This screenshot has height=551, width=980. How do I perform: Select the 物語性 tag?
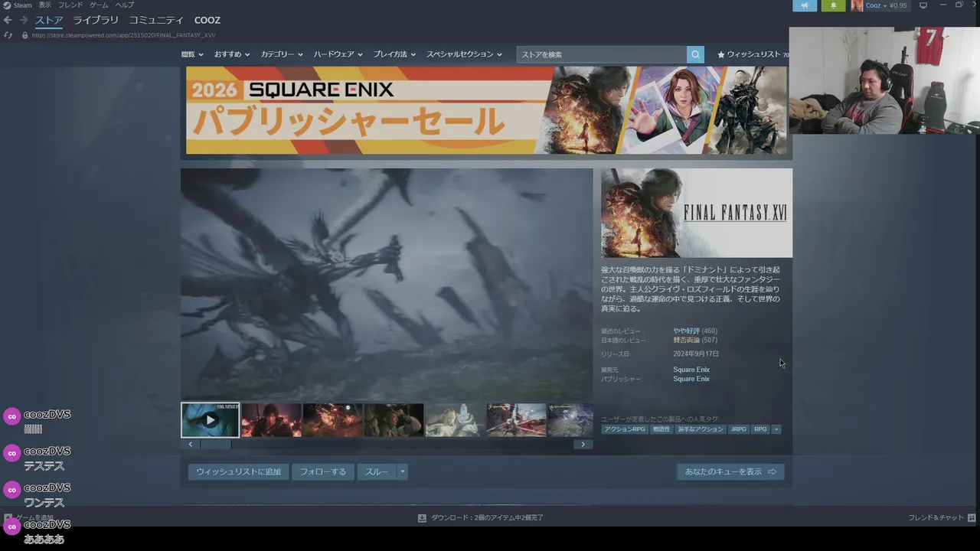(661, 429)
